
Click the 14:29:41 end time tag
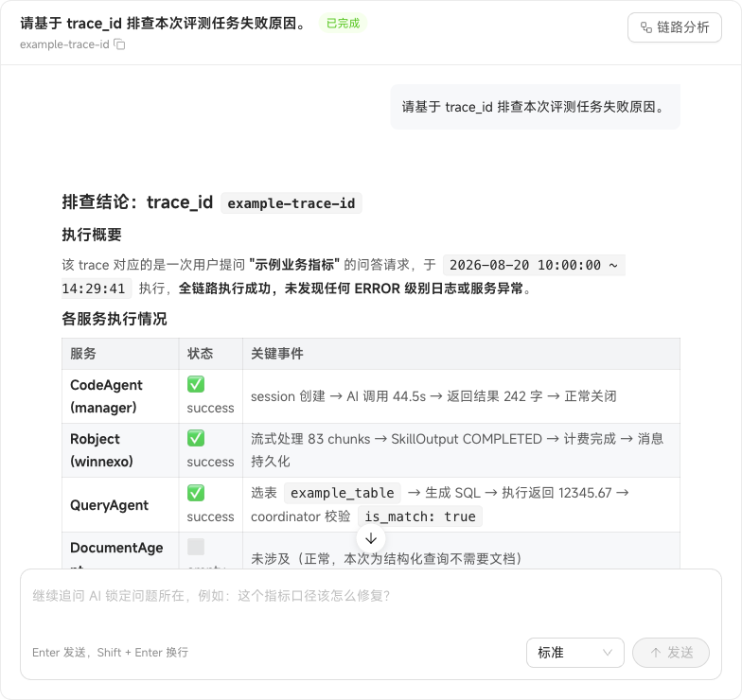click(97, 289)
